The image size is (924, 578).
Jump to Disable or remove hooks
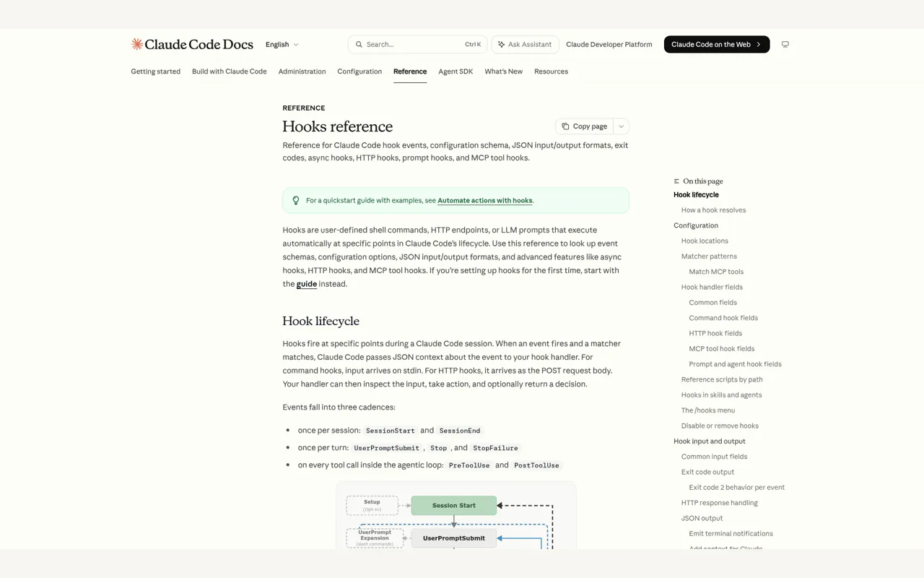720,426
